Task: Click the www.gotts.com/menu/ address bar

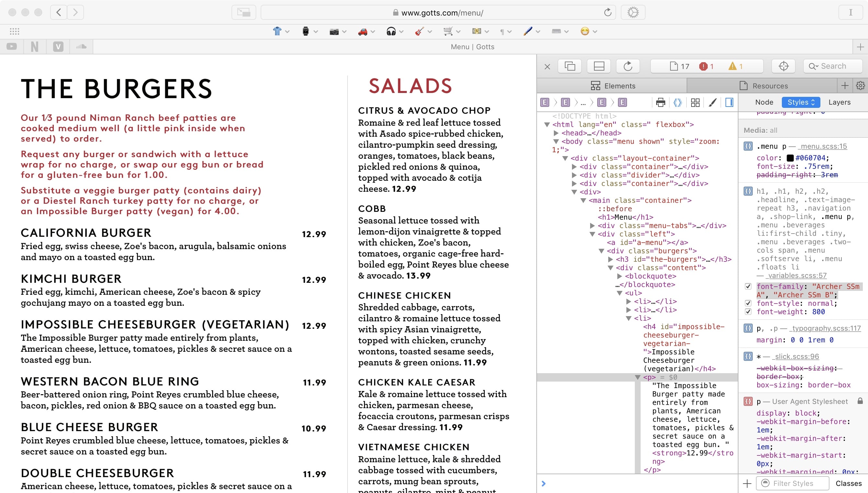Action: click(439, 13)
